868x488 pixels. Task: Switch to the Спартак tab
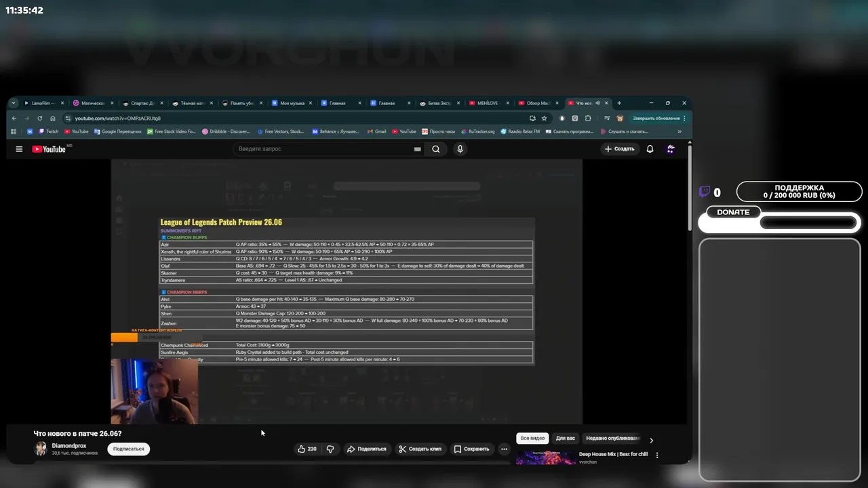point(144,103)
